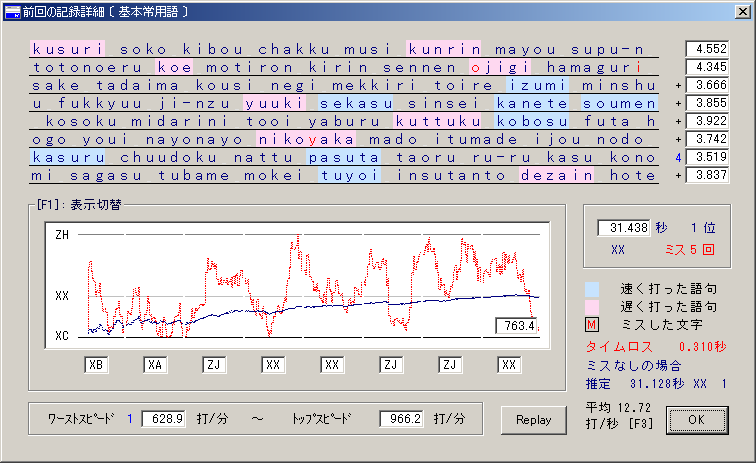This screenshot has height=463, width=756.
Task: Click the word 'insutanto' in last row
Action: tap(450, 176)
